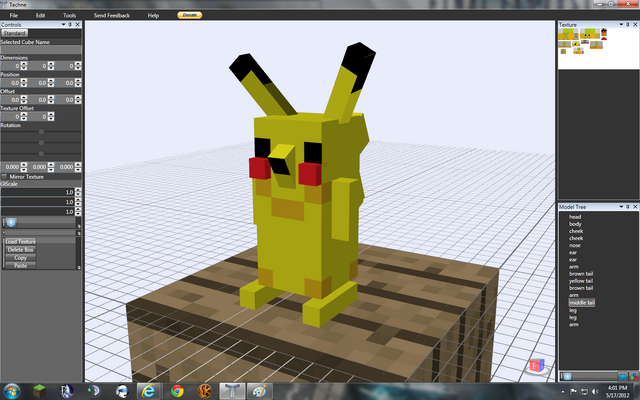Pin the Texture panel
This screenshot has width=640, height=400.
click(x=628, y=24)
